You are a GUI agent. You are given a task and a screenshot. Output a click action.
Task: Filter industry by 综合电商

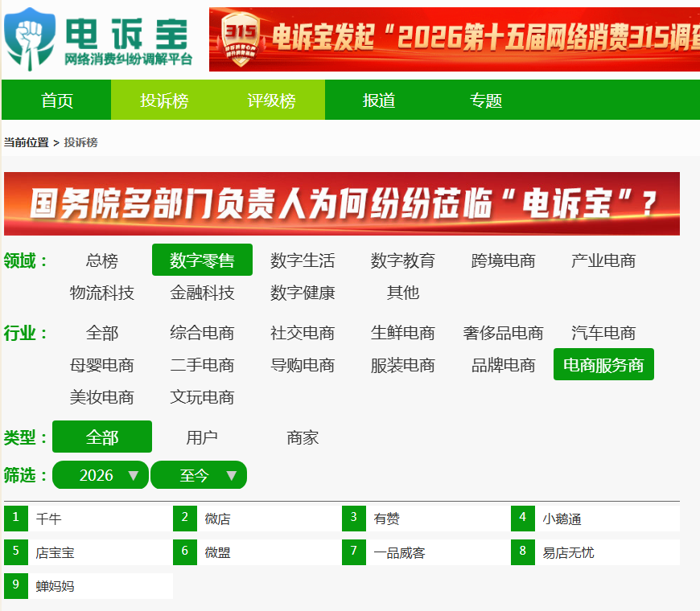[202, 333]
